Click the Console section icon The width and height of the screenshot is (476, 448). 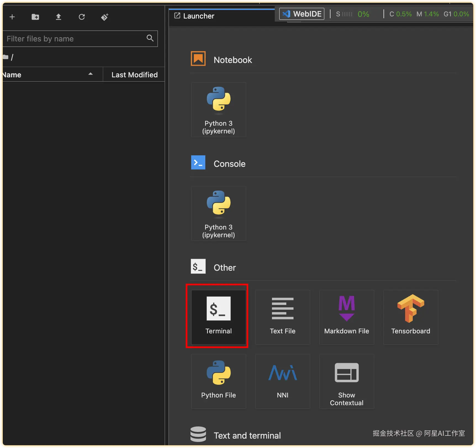coord(198,162)
